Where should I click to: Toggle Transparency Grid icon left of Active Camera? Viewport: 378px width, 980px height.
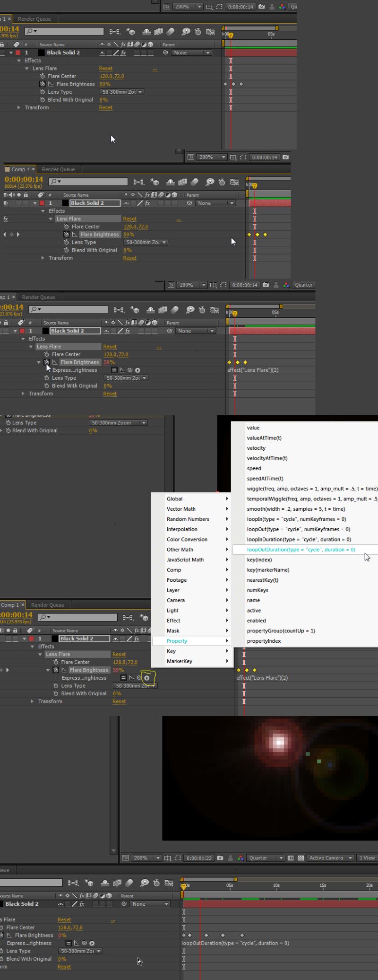[x=301, y=858]
